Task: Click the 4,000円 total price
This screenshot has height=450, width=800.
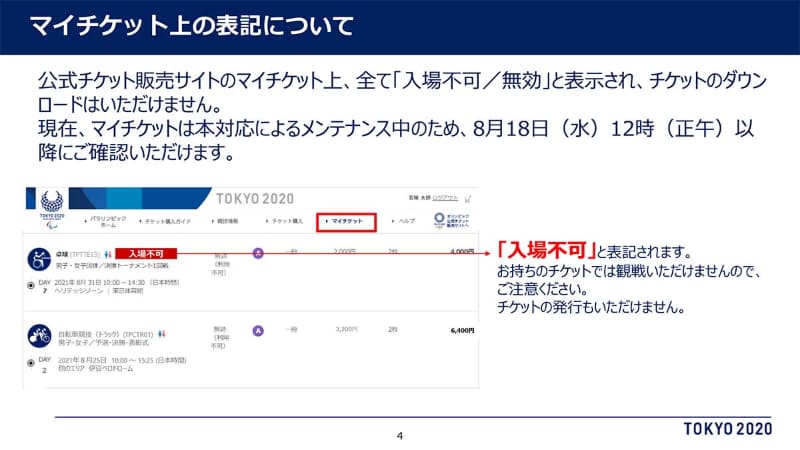Action: point(462,252)
